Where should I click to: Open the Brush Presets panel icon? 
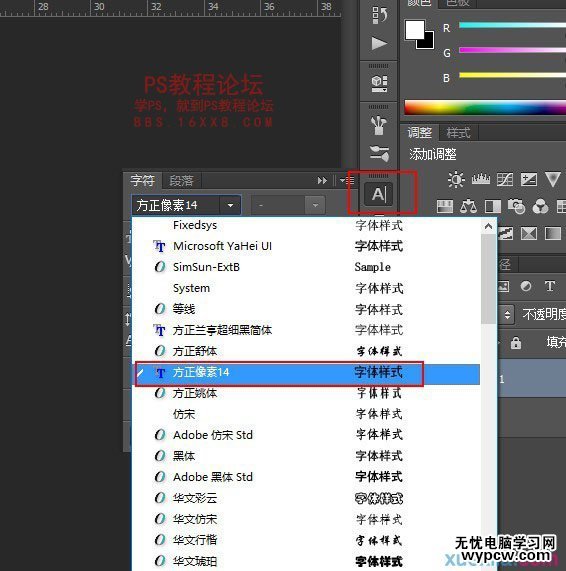tap(379, 125)
